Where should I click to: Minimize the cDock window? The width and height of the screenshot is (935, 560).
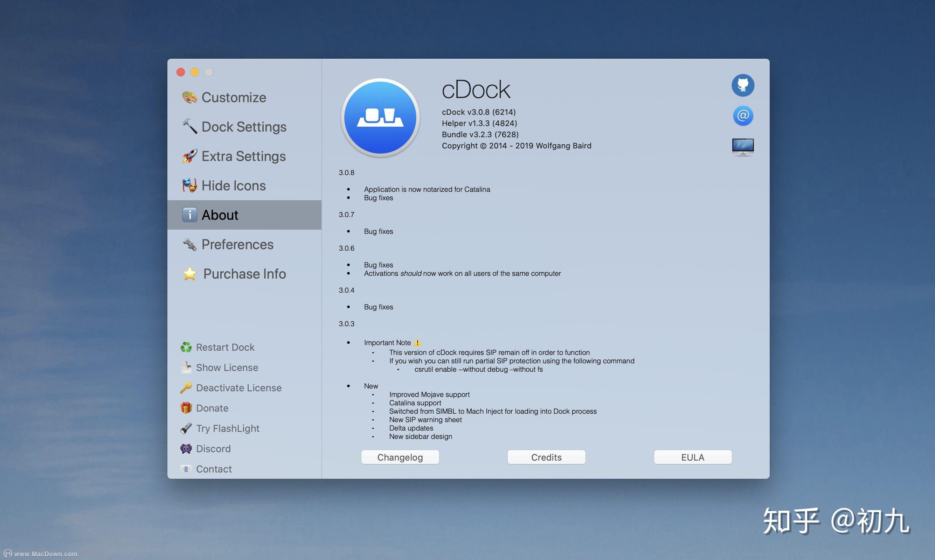pyautogui.click(x=195, y=72)
